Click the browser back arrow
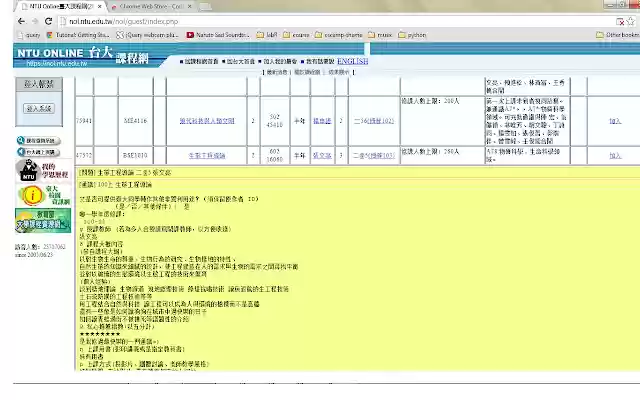The image size is (640, 400). pyautogui.click(x=10, y=20)
